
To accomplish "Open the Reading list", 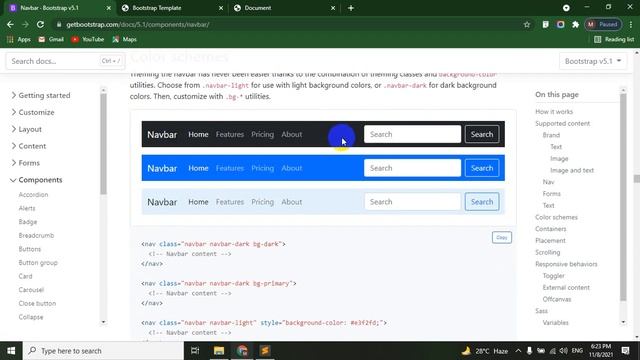I will click(x=614, y=39).
